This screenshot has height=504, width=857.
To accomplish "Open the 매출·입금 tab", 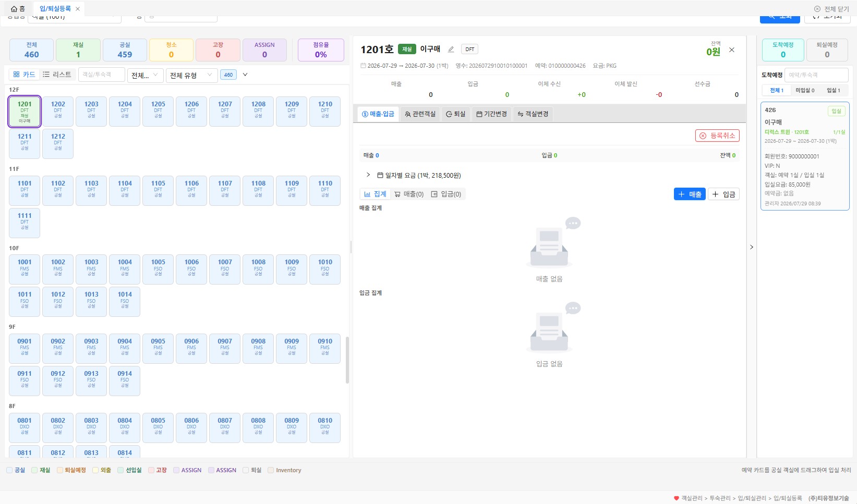I will point(378,114).
